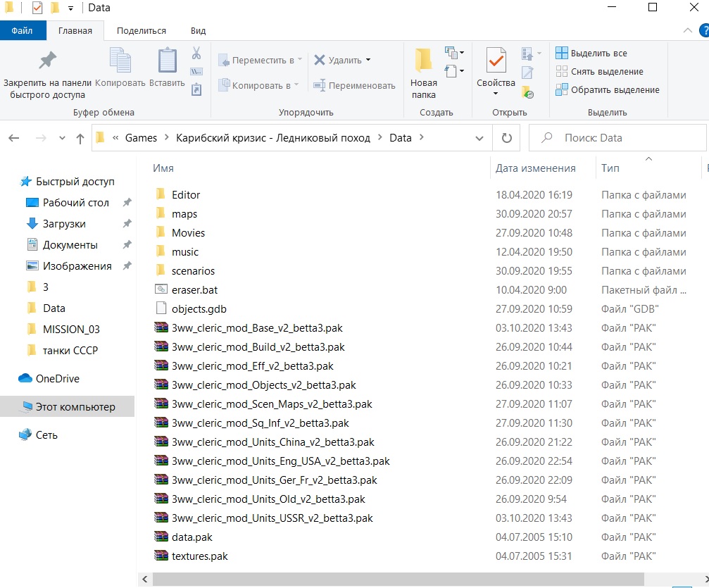Viewport: 709px width, 588px height.
Task: Sort by the Имя column header
Action: pyautogui.click(x=163, y=168)
